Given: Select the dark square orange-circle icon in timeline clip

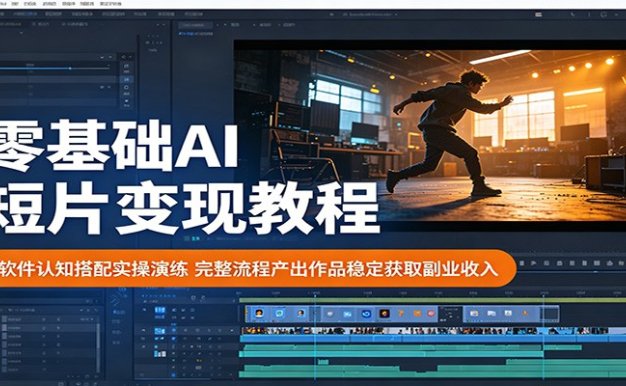Looking at the screenshot, I should [384, 314].
